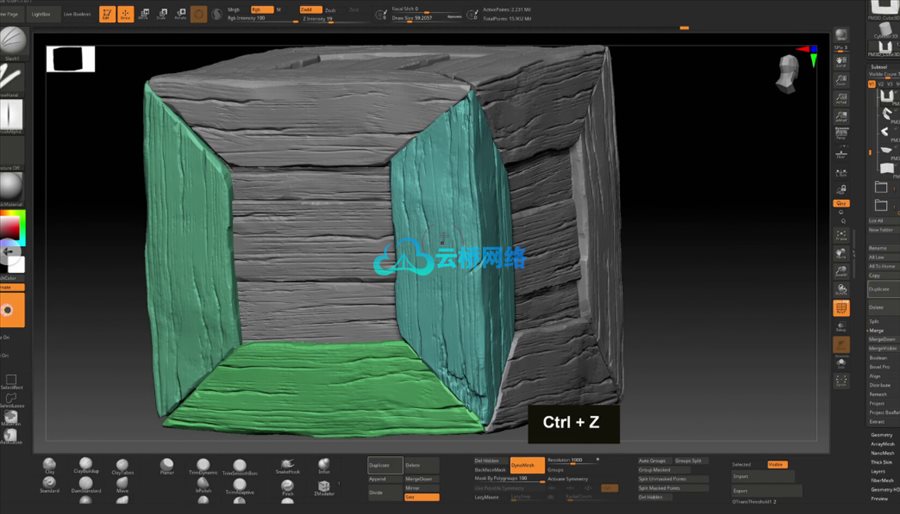Screen dimensions: 900x514
Task: Click the Export button
Action: (740, 491)
